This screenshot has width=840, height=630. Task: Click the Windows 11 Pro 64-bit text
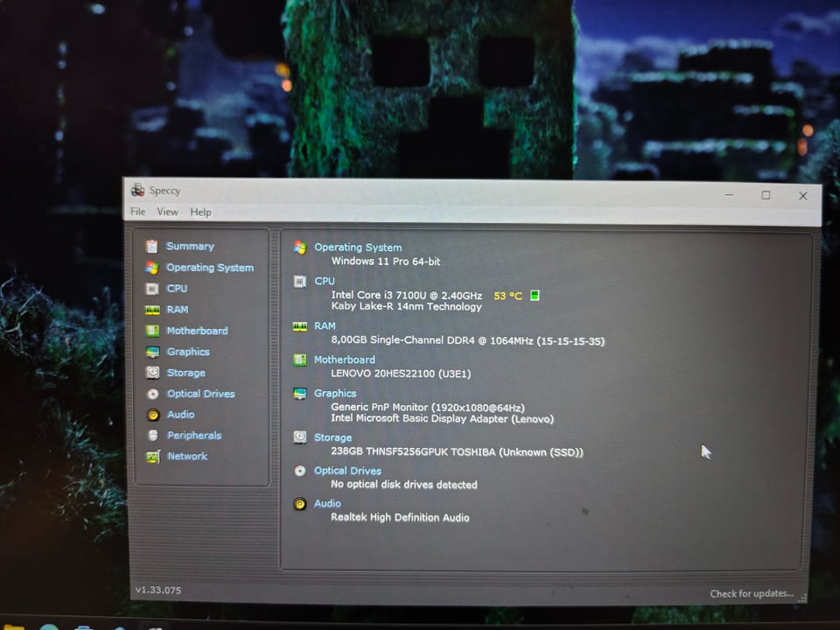(386, 262)
